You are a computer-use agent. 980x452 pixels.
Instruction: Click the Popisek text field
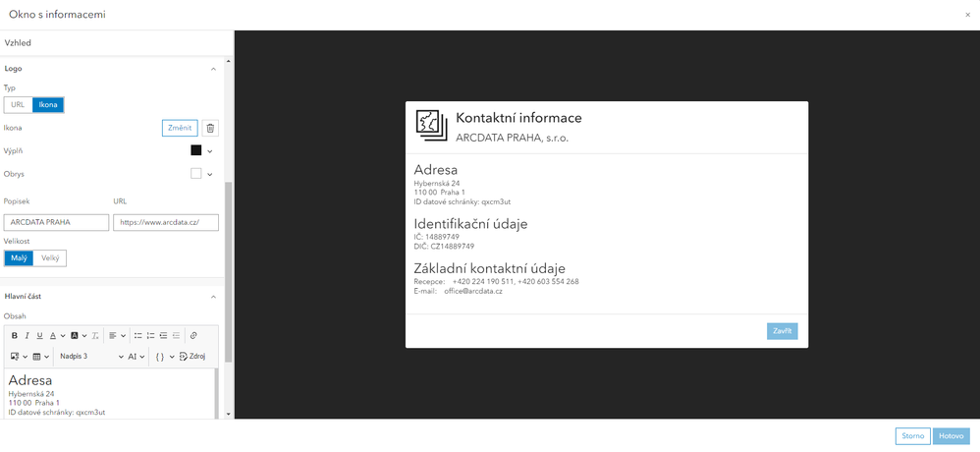pos(57,223)
